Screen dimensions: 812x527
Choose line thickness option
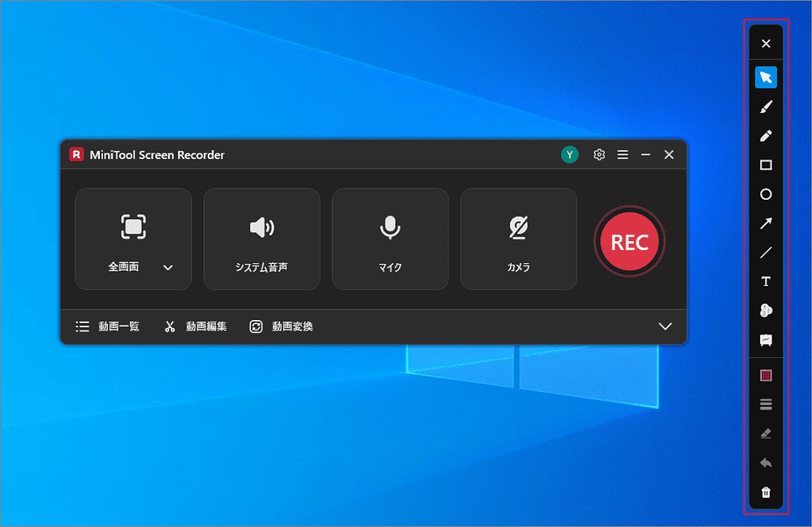click(x=766, y=404)
